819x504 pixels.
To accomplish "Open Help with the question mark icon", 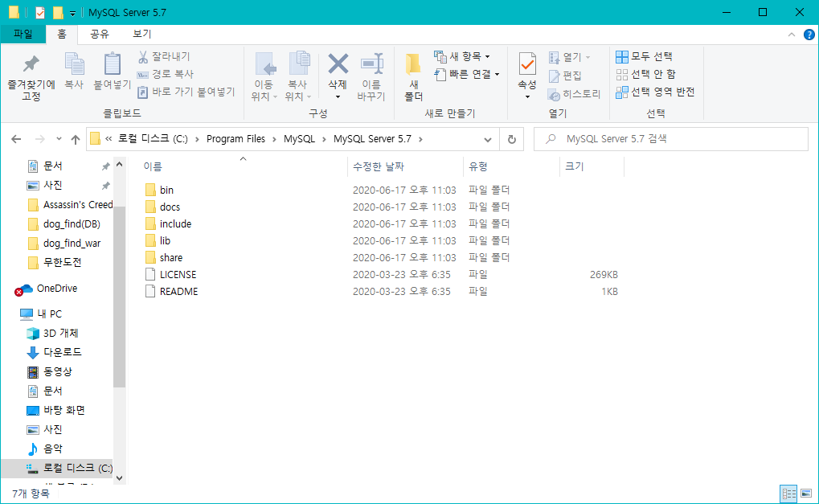I will click(809, 35).
